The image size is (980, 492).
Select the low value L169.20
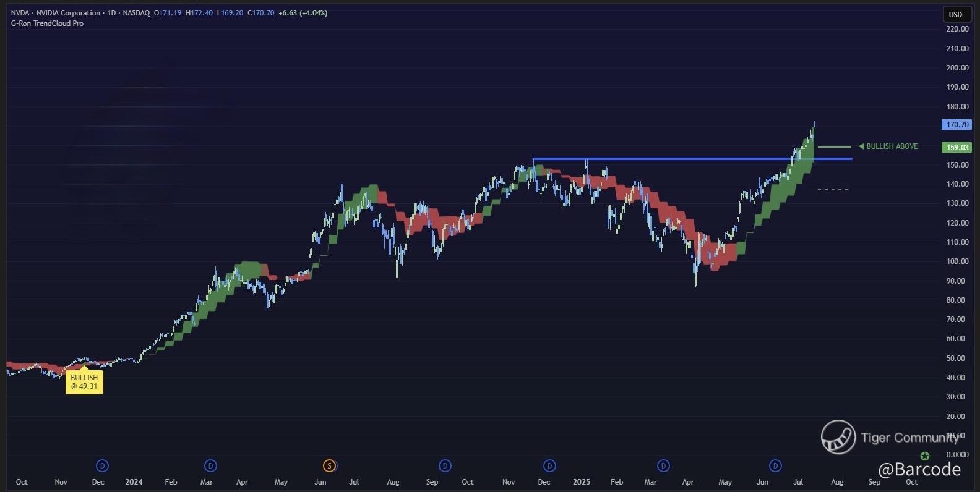point(230,13)
